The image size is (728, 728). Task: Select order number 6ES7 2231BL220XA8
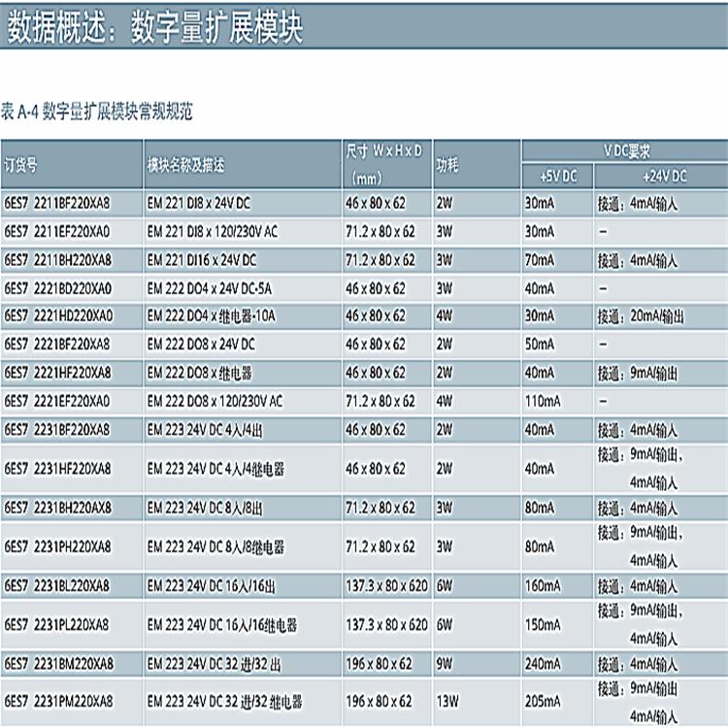coord(56,586)
